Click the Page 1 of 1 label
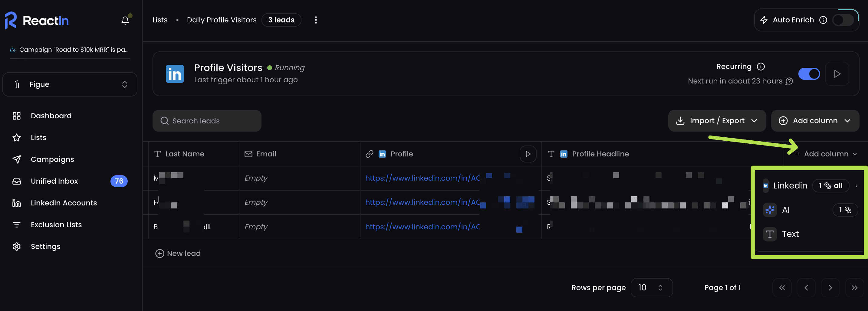Viewport: 868px width, 311px height. [722, 287]
